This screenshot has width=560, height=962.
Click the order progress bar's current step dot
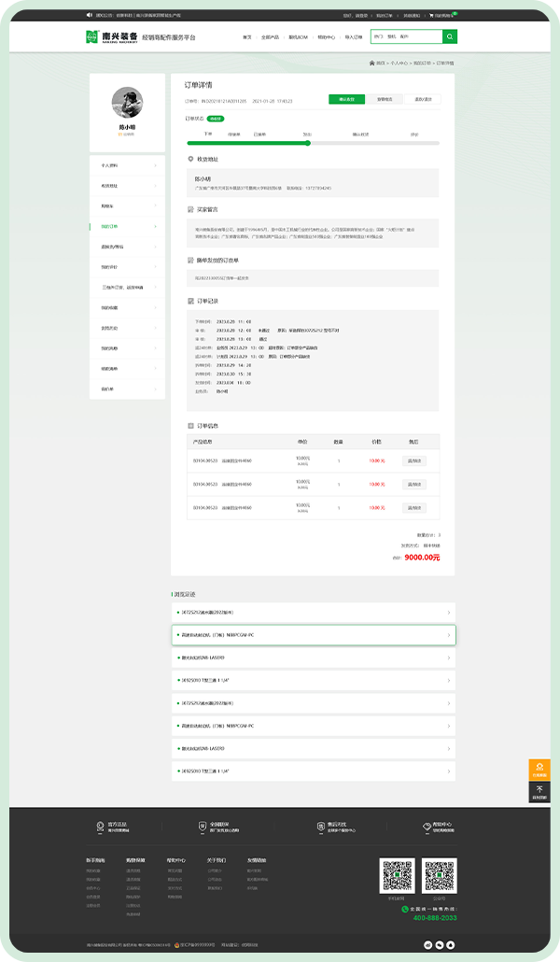[x=308, y=143]
